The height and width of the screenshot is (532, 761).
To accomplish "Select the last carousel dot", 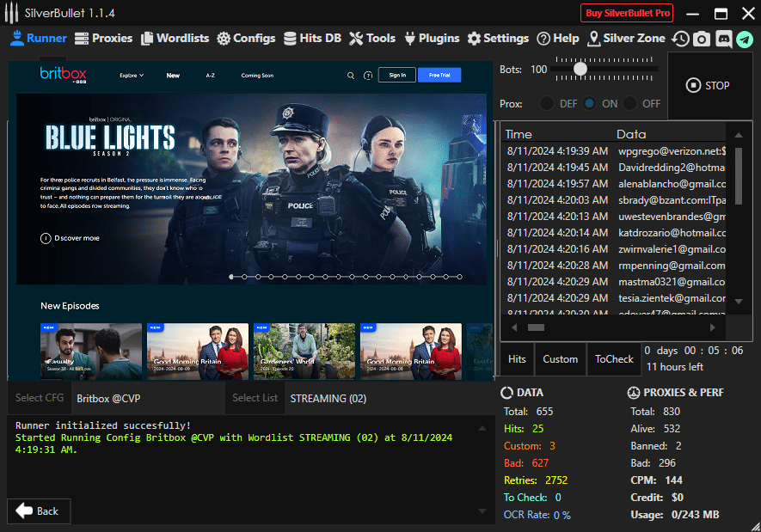I will pyautogui.click(x=459, y=277).
